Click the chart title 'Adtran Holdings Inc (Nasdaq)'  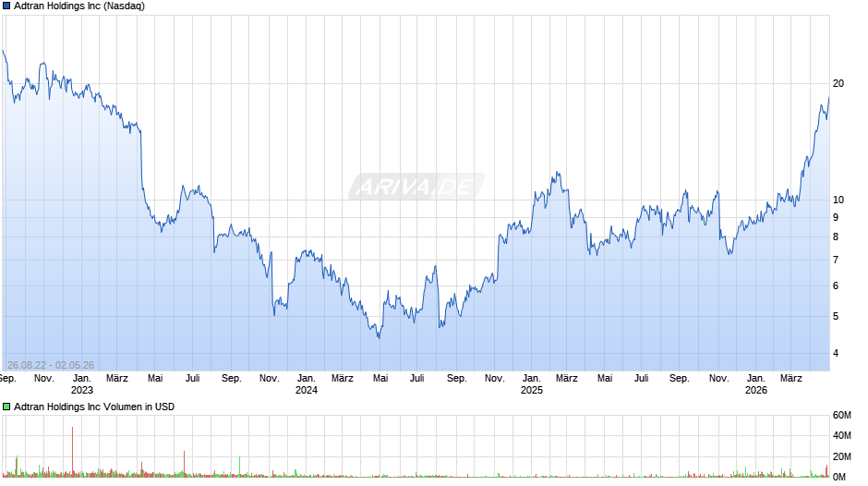[79, 6]
